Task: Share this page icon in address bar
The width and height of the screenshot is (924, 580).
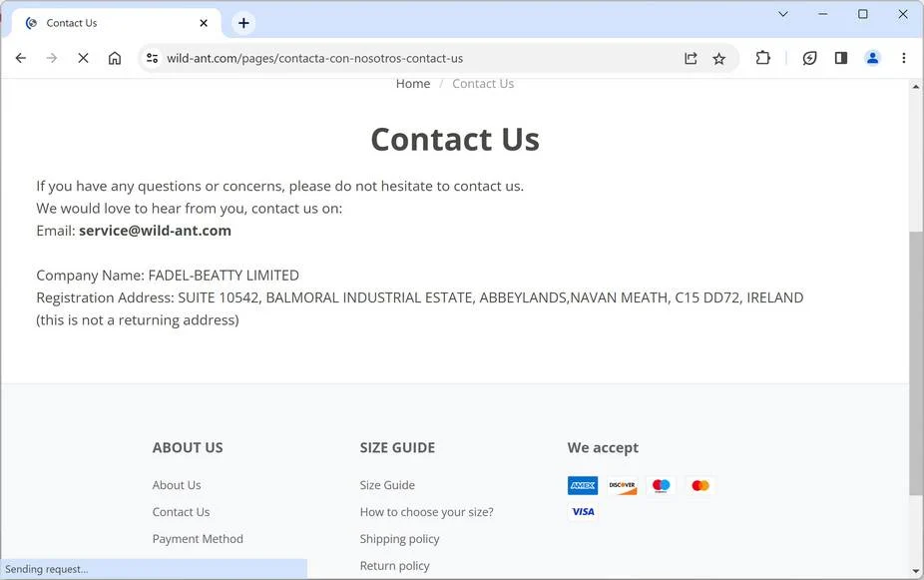Action: point(691,58)
